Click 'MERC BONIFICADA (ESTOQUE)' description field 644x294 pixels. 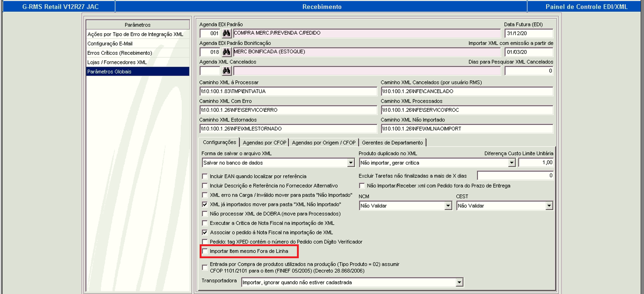367,52
